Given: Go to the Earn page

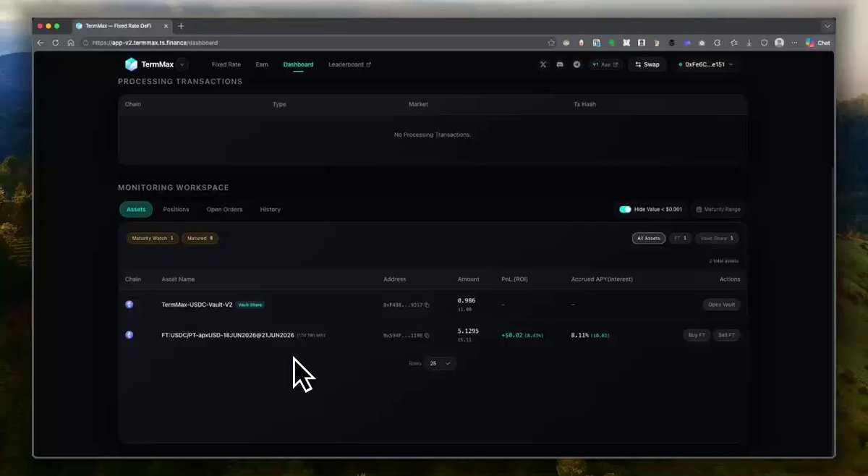Looking at the screenshot, I should point(262,64).
